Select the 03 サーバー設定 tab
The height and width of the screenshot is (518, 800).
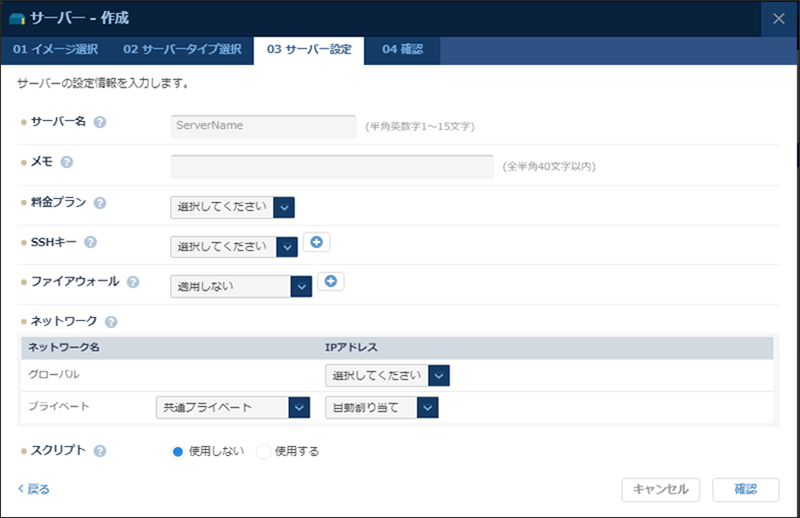click(309, 50)
